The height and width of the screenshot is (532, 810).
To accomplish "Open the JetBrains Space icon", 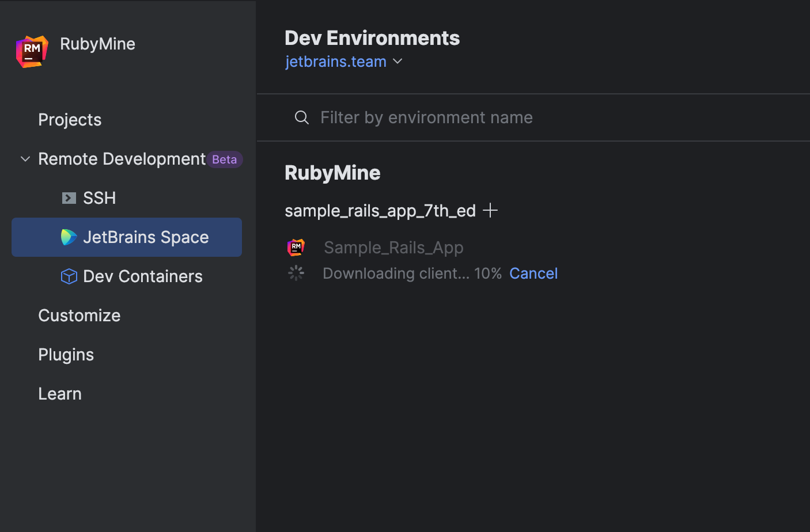I will 69,237.
